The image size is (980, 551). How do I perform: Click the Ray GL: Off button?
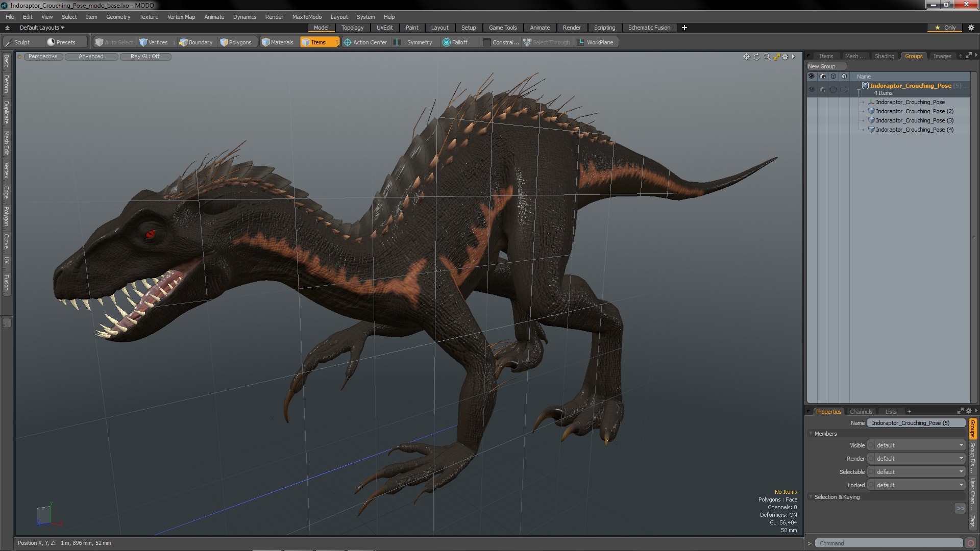click(145, 57)
